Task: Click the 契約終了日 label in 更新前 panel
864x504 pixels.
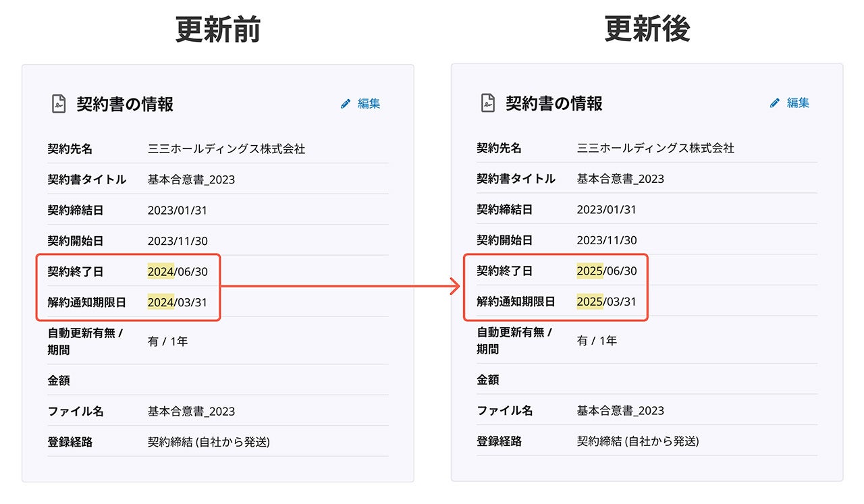Action: (76, 271)
